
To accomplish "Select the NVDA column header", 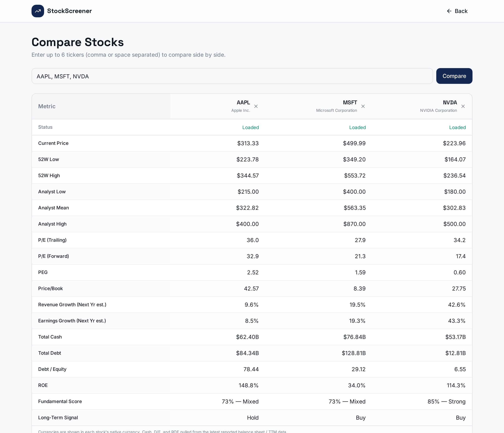I will coord(450,103).
